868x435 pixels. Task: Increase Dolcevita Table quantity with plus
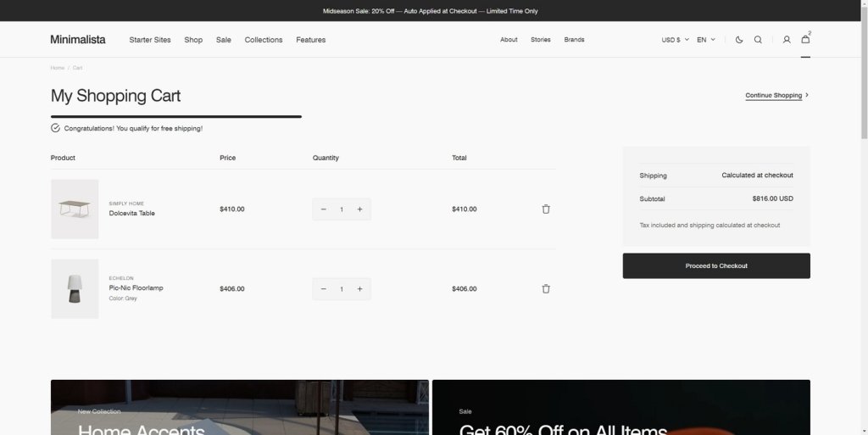coord(359,209)
